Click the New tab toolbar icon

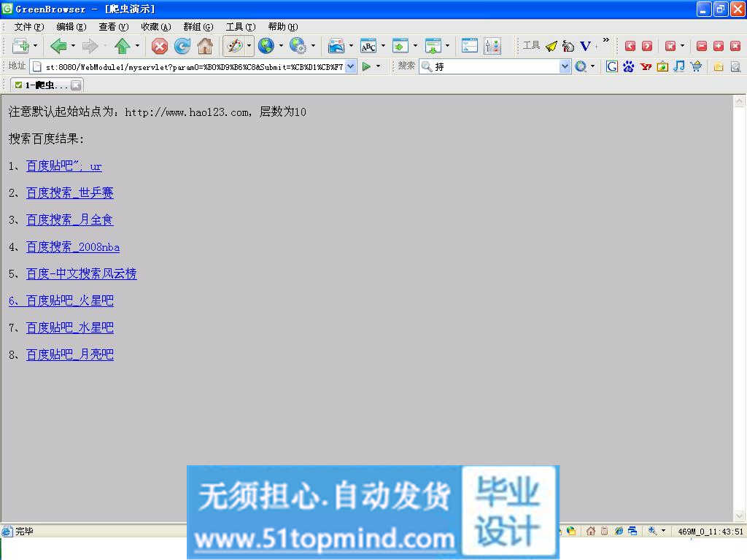click(20, 46)
